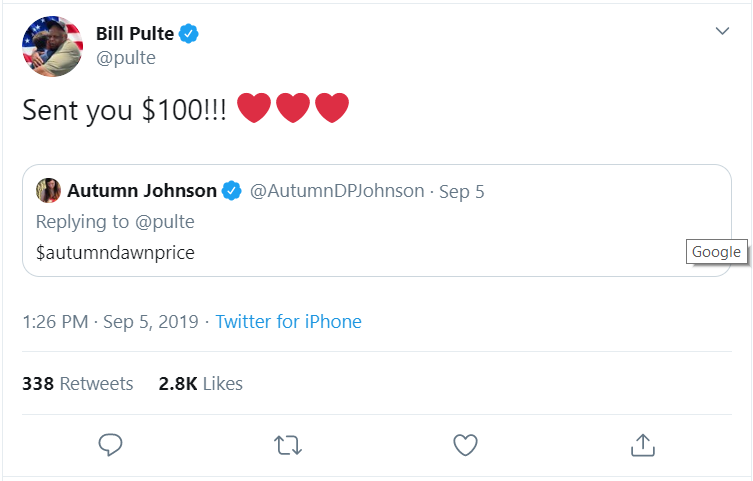Click the red heart emojis in tweet
This screenshot has width=753, height=481.
pyautogui.click(x=292, y=109)
